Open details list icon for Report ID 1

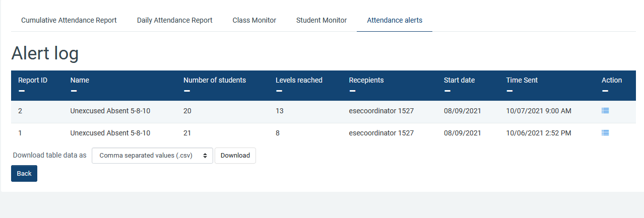(605, 133)
